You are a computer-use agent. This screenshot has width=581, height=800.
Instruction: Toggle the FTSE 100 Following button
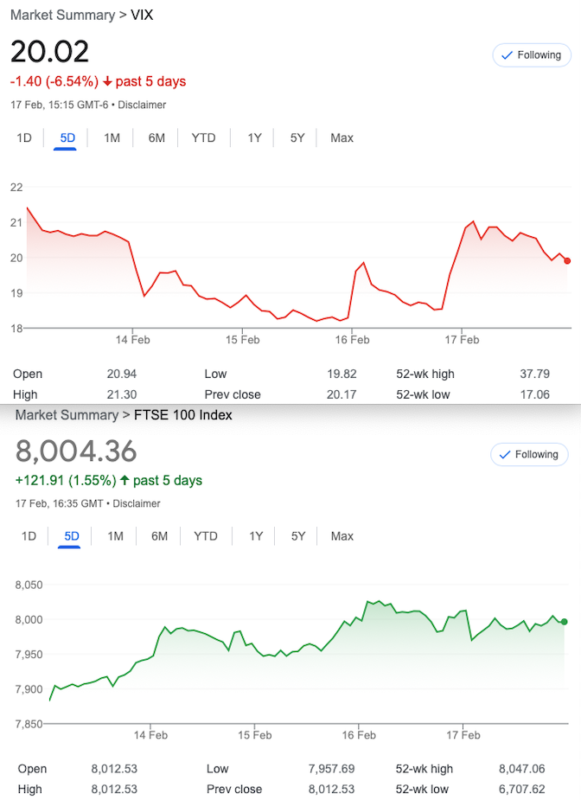click(529, 455)
